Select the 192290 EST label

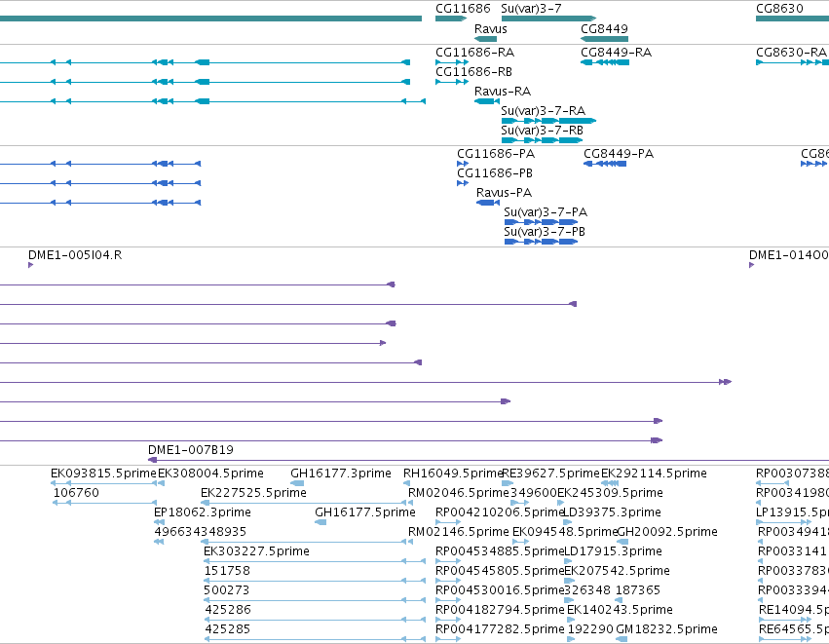590,629
